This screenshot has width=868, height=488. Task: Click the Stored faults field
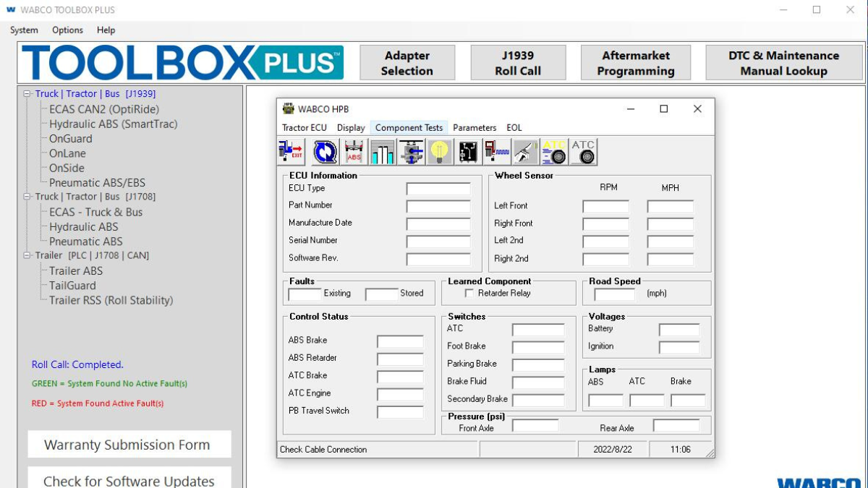pyautogui.click(x=381, y=294)
